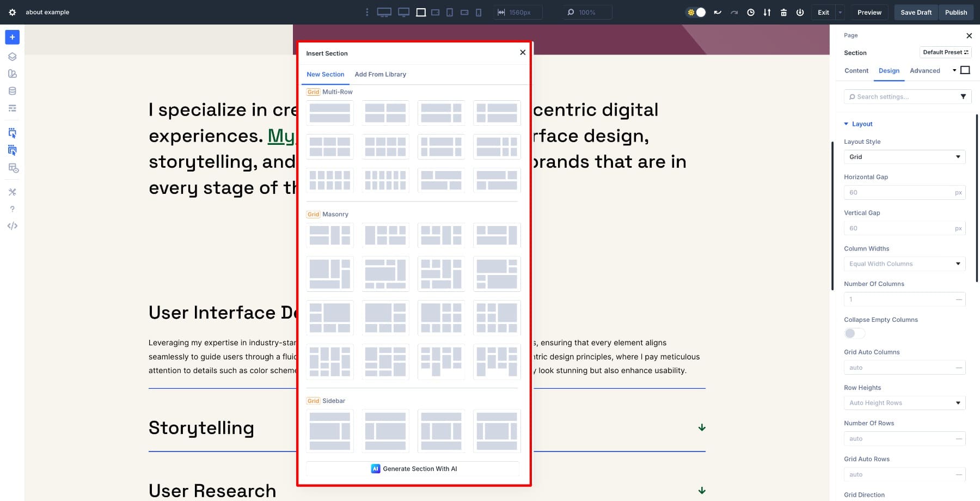The height and width of the screenshot is (501, 980).
Task: Toggle the light/dark mode switch
Action: click(696, 13)
